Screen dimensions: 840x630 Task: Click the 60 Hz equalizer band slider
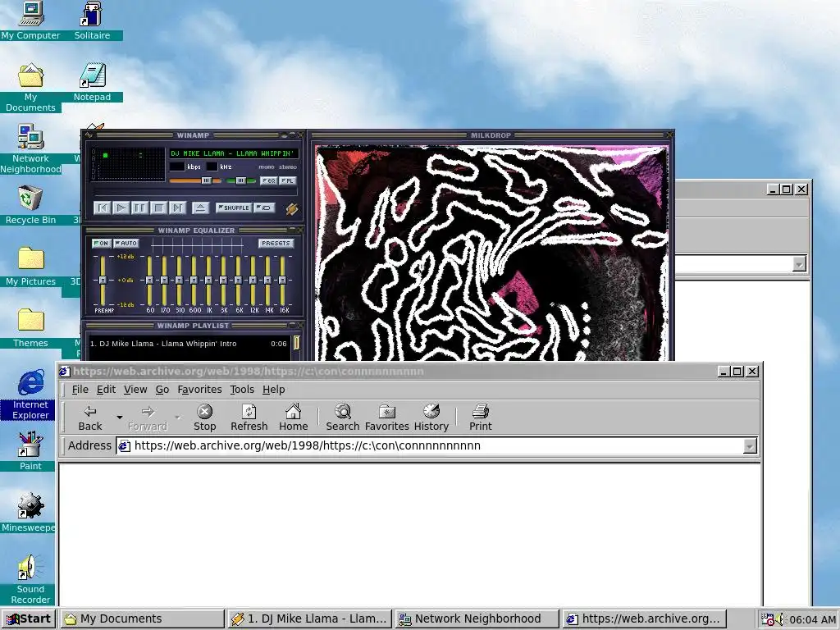149,281
